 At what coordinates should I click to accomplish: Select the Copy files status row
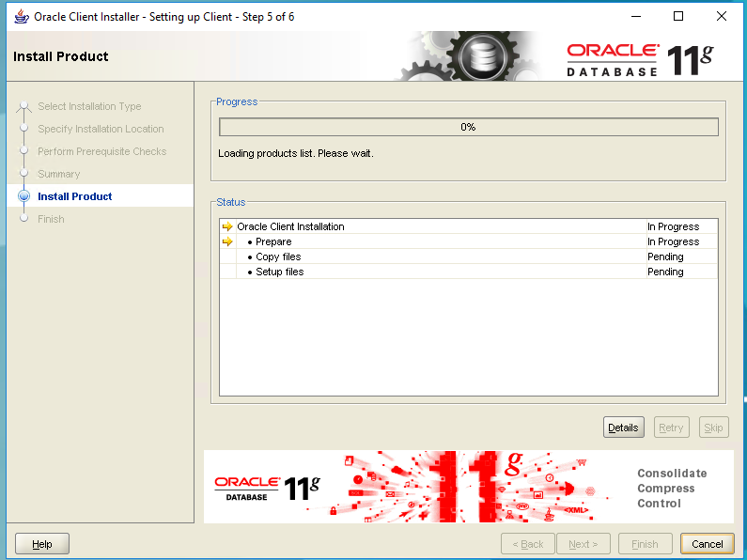(x=468, y=257)
